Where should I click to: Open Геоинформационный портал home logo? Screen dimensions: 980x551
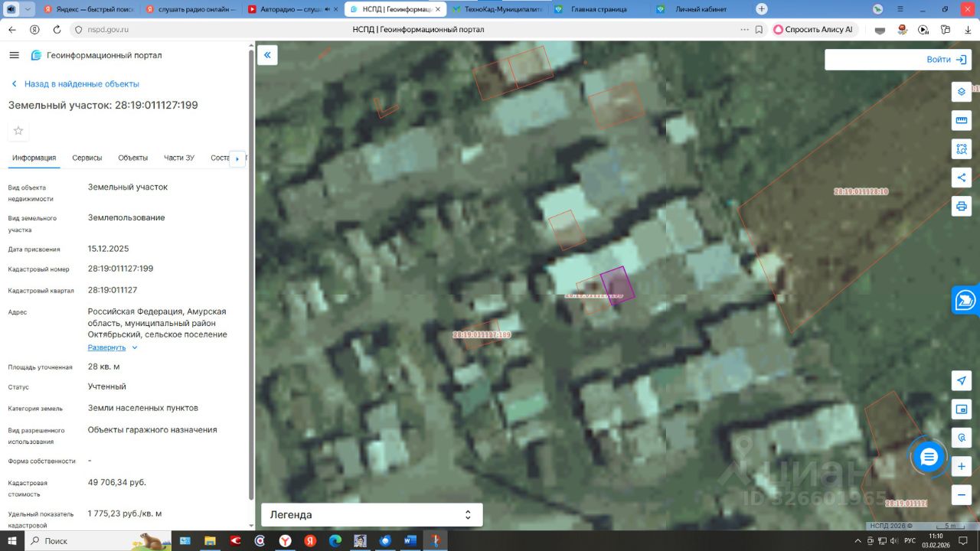96,55
